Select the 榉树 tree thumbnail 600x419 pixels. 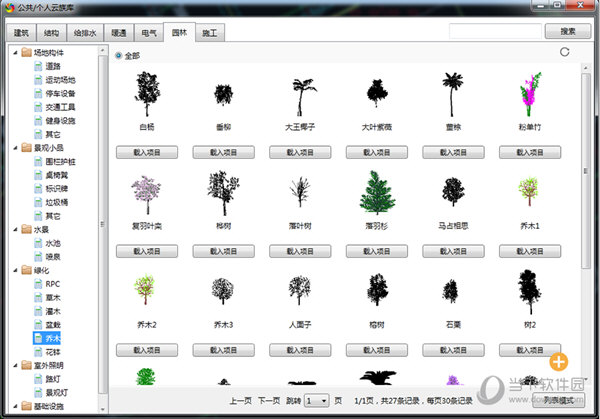tap(224, 193)
